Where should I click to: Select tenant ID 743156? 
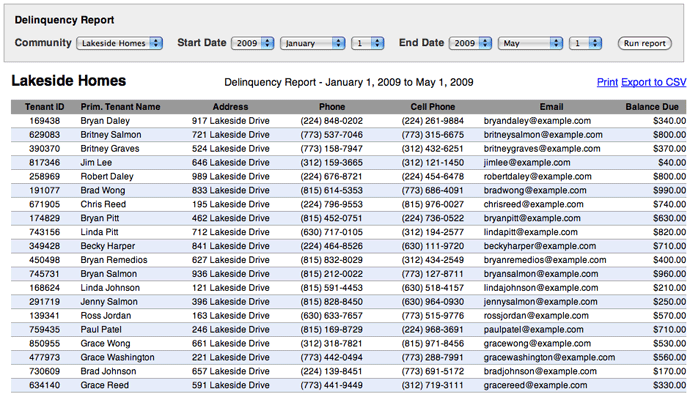coord(44,232)
